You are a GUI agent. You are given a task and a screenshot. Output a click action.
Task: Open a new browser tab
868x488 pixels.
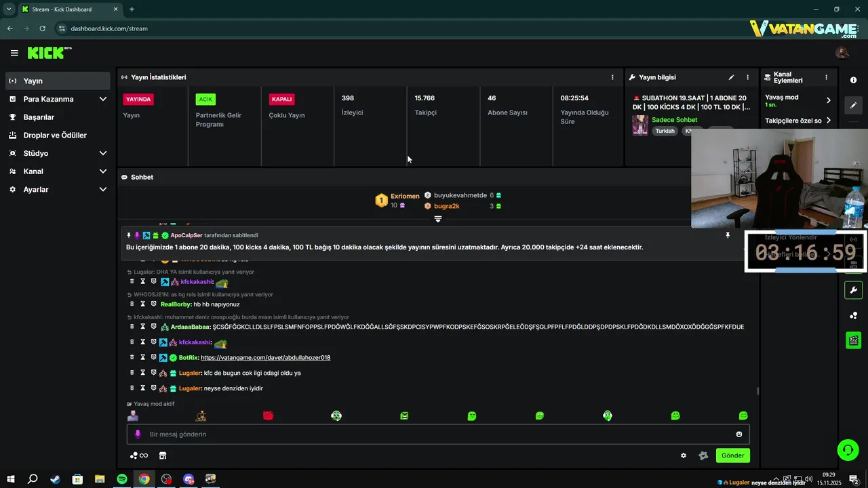[x=132, y=9]
